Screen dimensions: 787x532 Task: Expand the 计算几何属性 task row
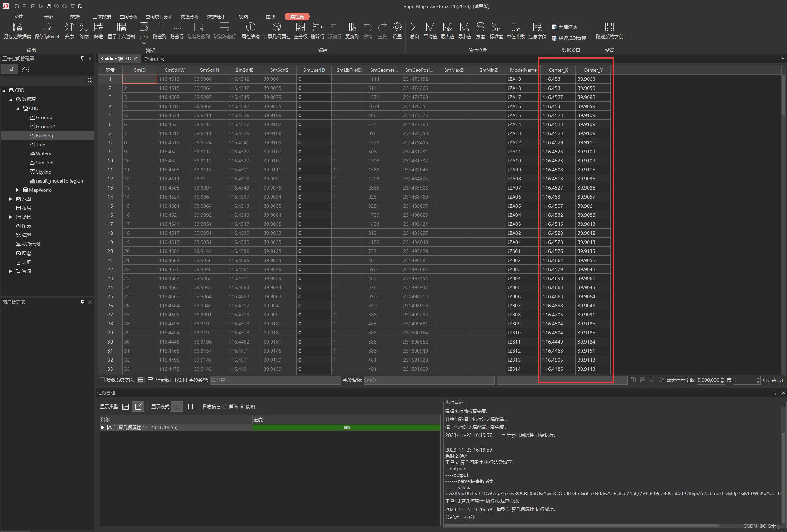click(103, 427)
